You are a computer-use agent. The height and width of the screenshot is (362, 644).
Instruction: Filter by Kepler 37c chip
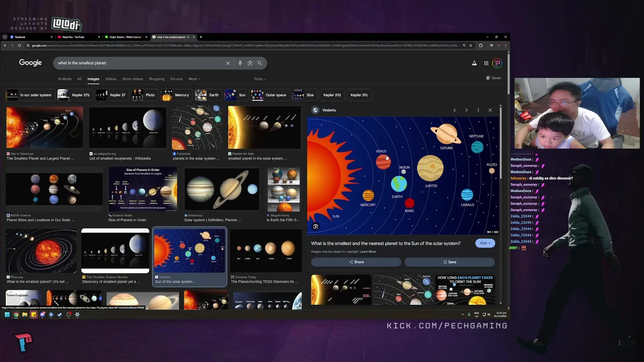tap(359, 95)
